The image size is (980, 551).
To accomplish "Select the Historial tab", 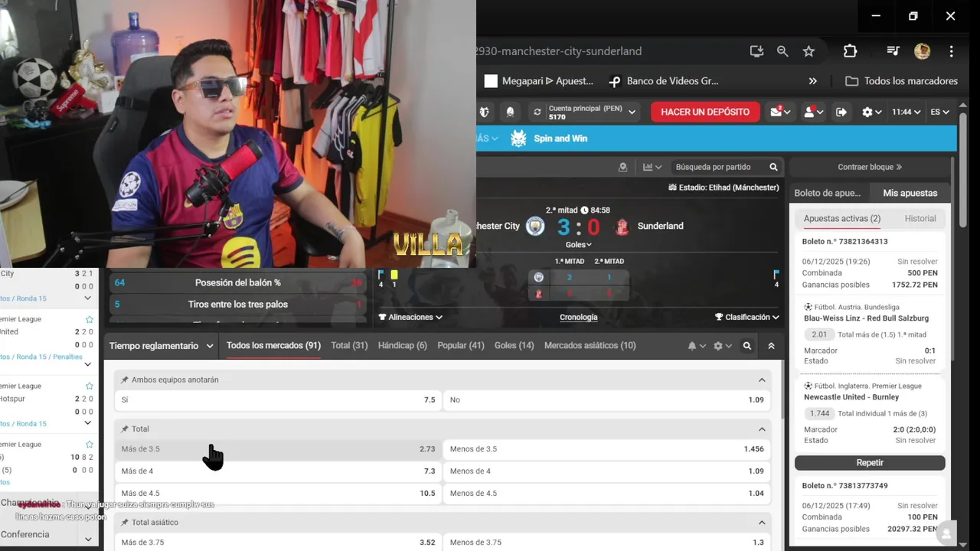I will pos(920,219).
